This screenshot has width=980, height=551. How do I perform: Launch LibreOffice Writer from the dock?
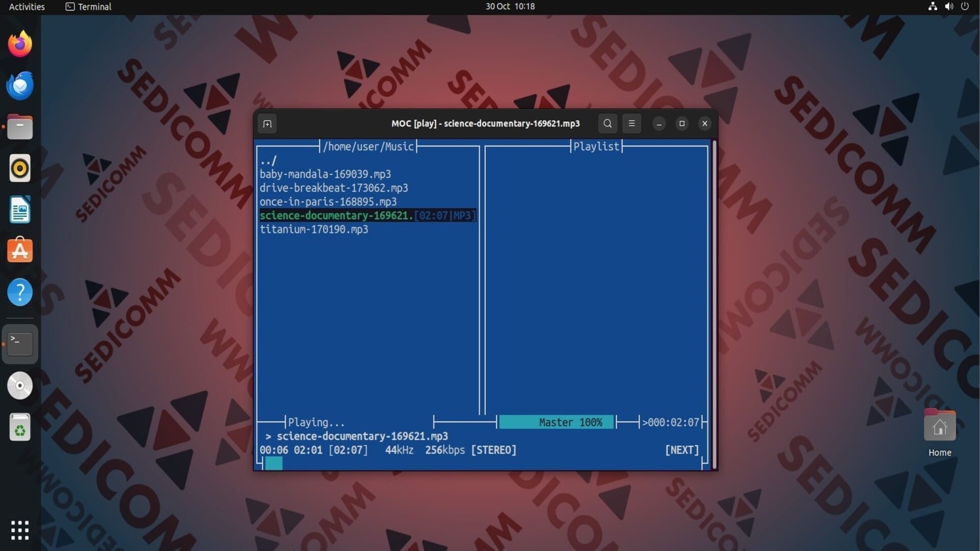(x=20, y=209)
